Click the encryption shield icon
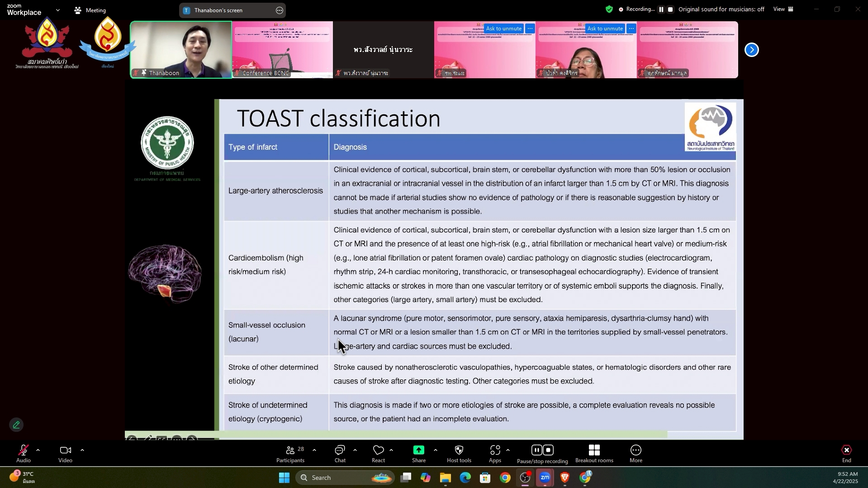 tap(609, 9)
